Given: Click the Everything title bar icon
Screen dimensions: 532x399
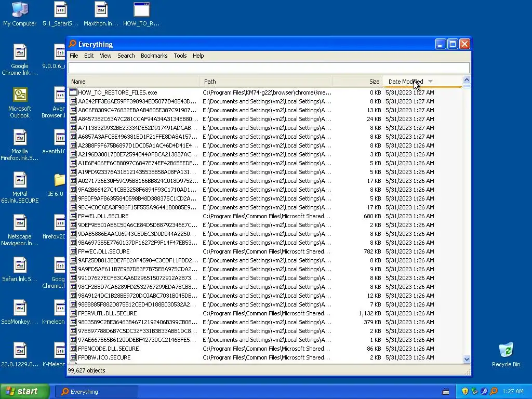Looking at the screenshot, I should tap(72, 44).
